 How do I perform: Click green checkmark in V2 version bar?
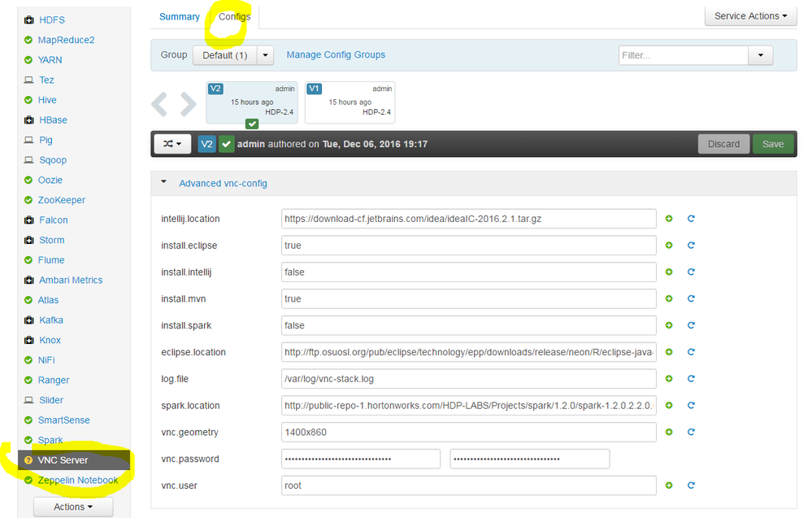pos(226,144)
